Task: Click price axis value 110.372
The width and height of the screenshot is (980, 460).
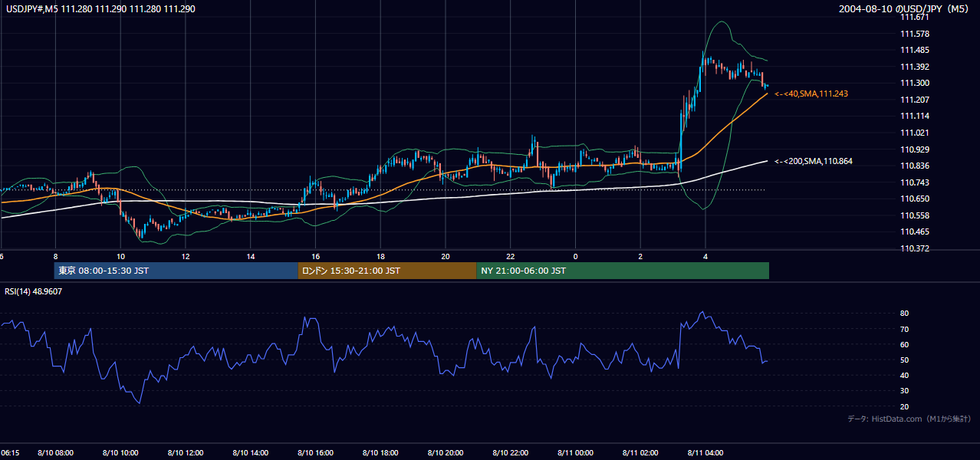Action: coord(914,248)
